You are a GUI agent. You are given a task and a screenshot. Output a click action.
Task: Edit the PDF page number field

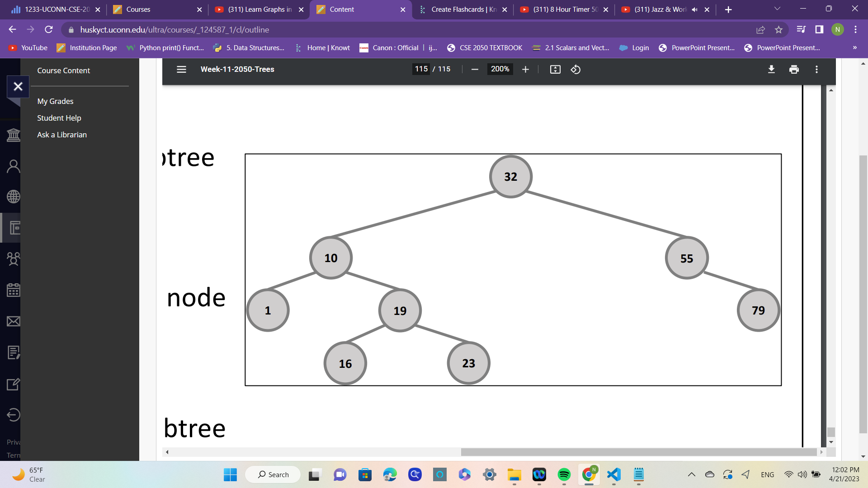coord(421,69)
